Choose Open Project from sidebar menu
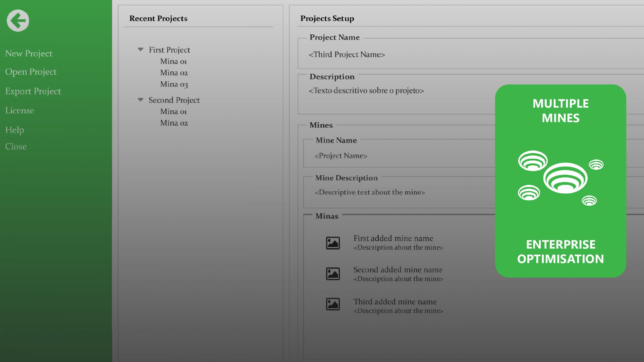 pyautogui.click(x=31, y=72)
